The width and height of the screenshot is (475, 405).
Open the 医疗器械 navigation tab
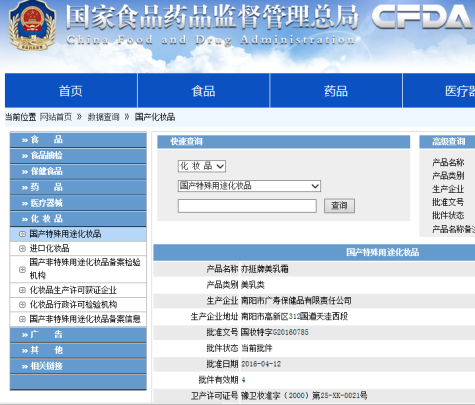439,91
